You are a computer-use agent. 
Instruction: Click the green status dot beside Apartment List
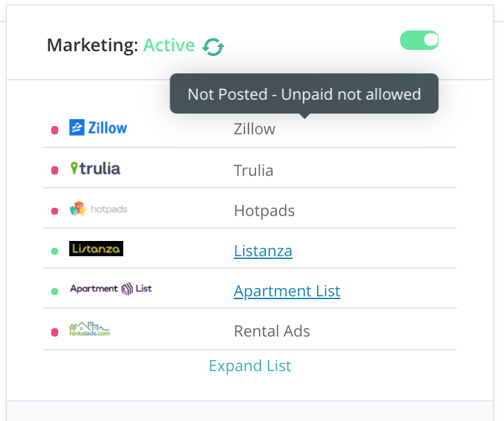(55, 292)
